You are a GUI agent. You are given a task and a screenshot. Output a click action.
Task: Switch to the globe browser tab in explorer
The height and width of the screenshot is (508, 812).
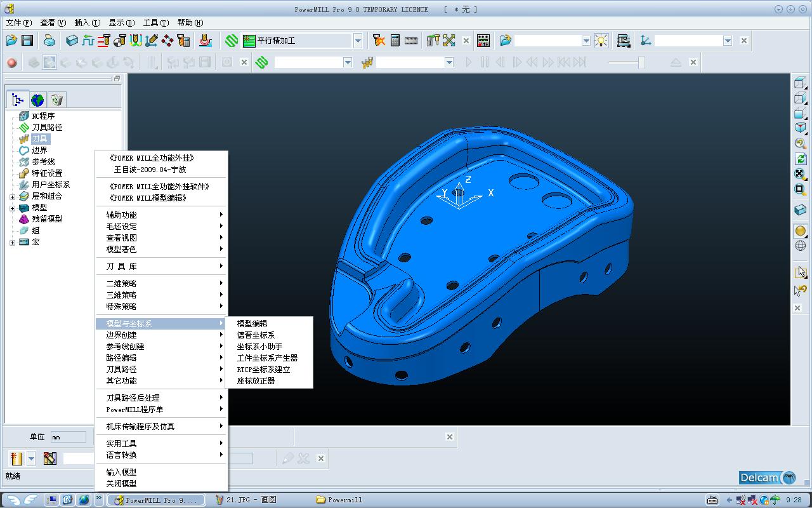coord(37,100)
